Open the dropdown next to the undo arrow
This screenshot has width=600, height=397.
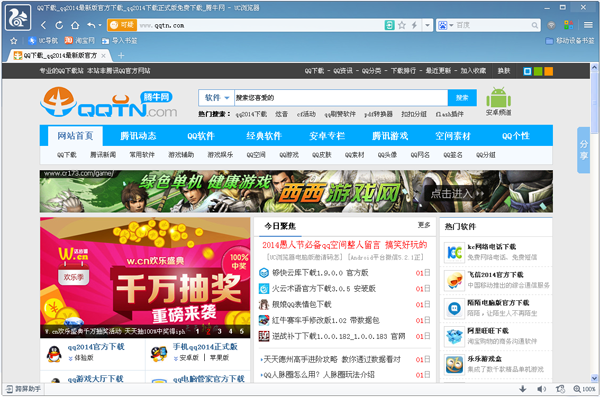tap(100, 25)
